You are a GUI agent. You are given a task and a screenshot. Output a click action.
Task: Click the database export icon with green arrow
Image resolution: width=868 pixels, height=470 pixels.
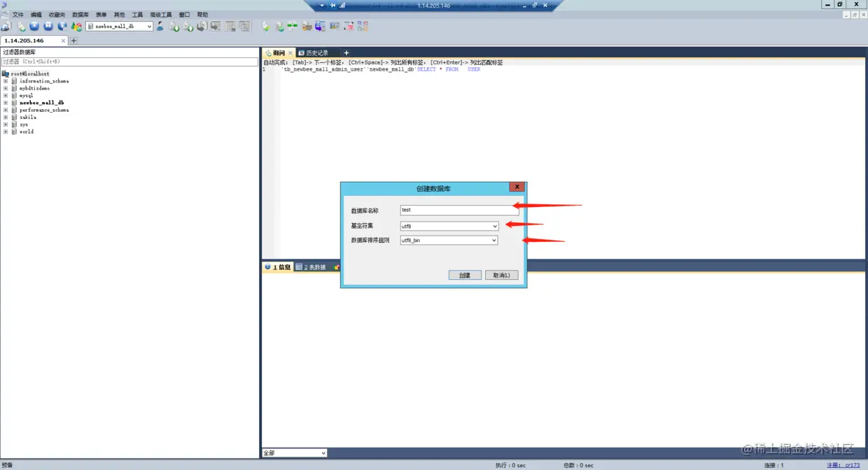[x=188, y=26]
